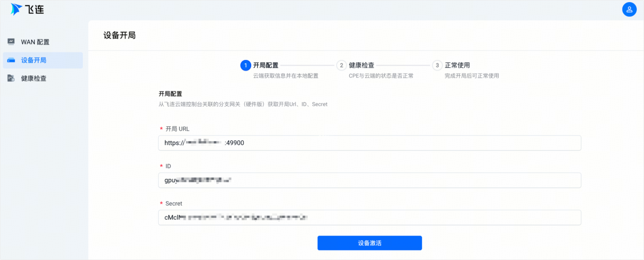
Task: Click step title 开局配置 in stepper
Action: pyautogui.click(x=266, y=65)
